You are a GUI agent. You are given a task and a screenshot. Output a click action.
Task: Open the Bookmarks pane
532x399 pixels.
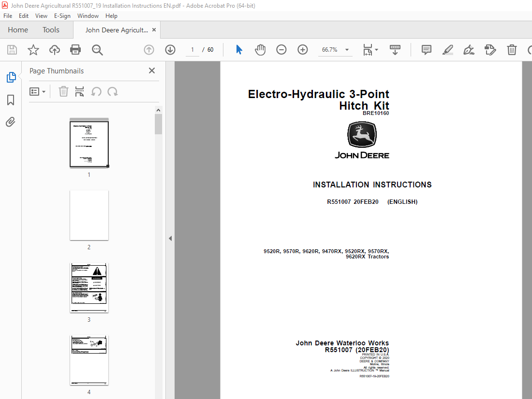[x=11, y=100]
